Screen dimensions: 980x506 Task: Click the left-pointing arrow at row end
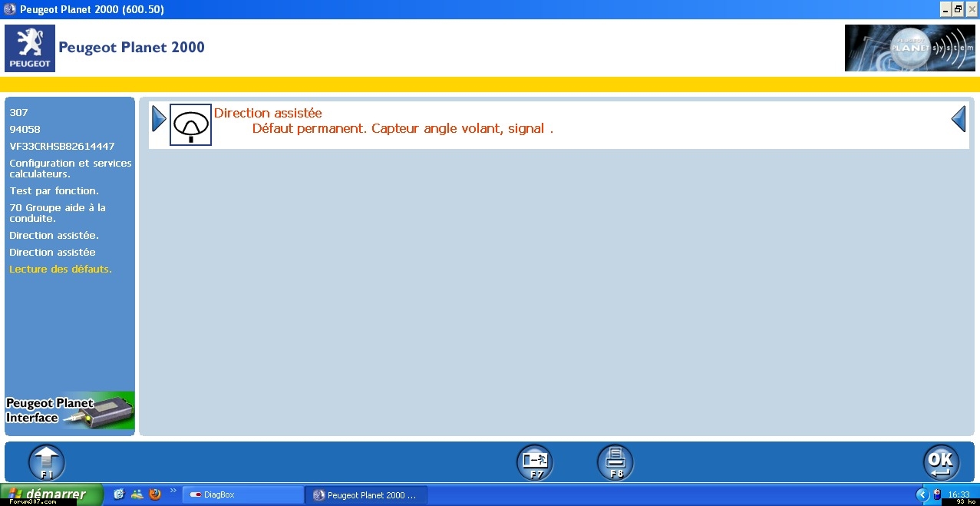[959, 119]
